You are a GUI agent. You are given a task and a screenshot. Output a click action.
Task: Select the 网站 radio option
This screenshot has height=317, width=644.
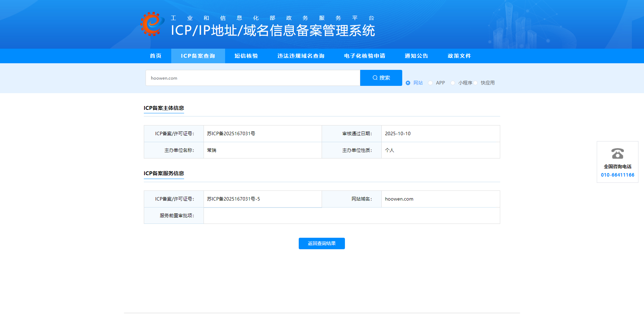click(x=408, y=83)
